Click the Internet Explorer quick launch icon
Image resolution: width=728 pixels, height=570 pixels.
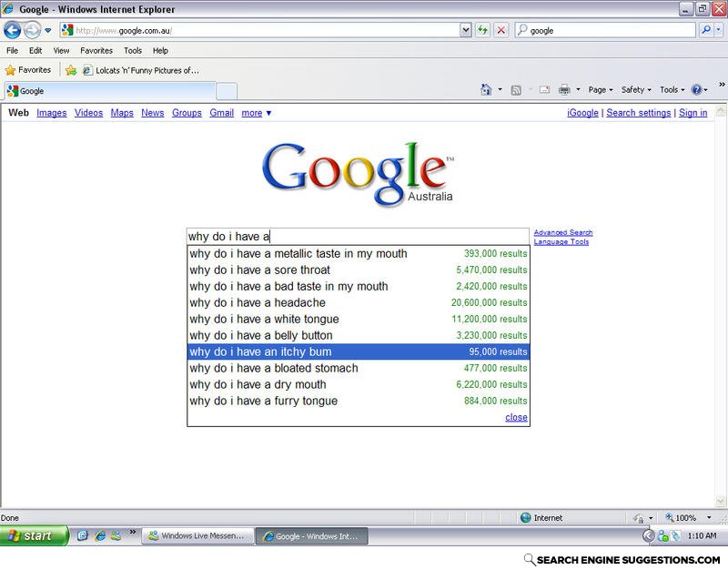click(x=100, y=535)
